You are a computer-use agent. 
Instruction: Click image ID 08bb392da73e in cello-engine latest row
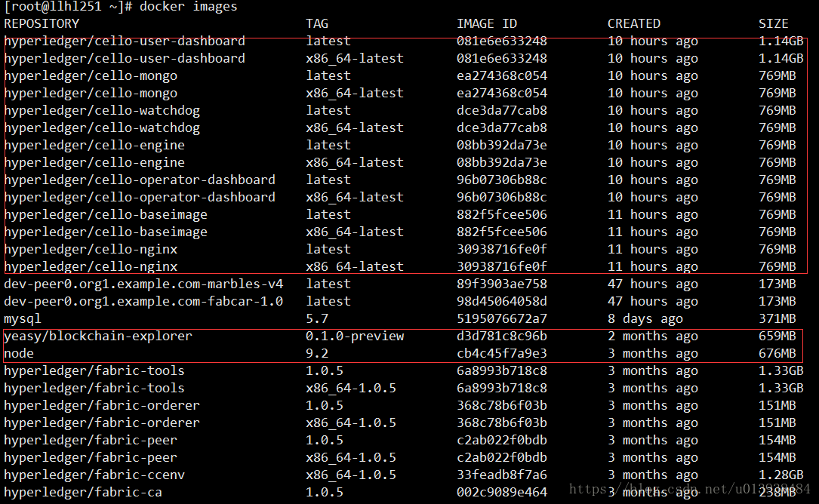pyautogui.click(x=502, y=145)
